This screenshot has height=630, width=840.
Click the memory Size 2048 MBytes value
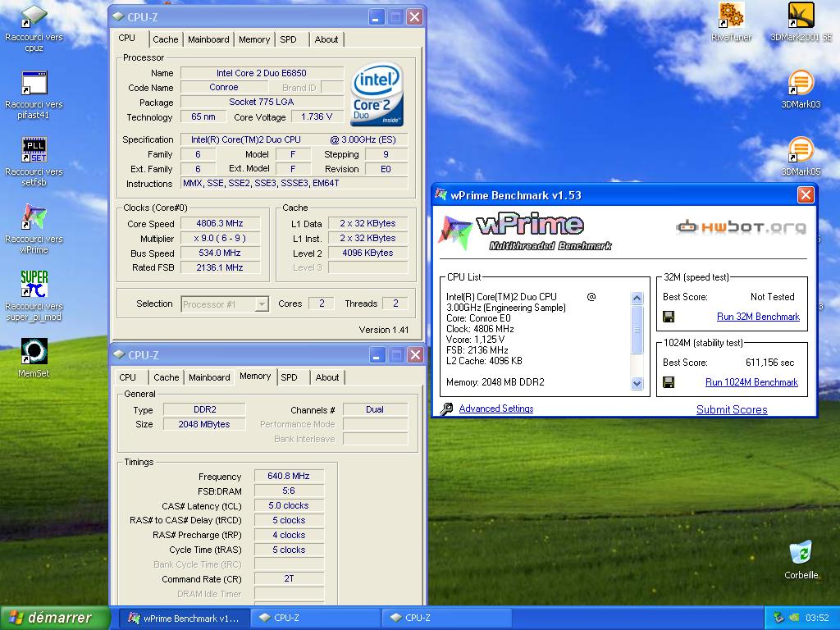(x=204, y=424)
